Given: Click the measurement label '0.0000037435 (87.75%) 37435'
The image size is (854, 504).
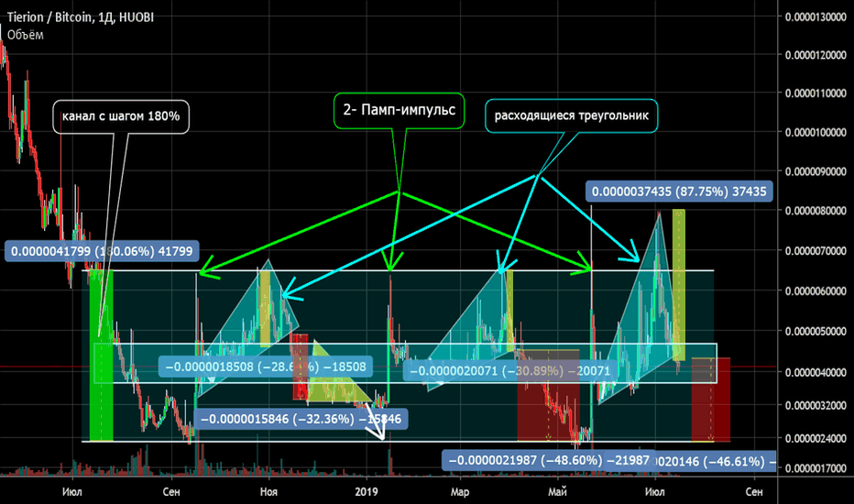Looking at the screenshot, I should click(679, 192).
